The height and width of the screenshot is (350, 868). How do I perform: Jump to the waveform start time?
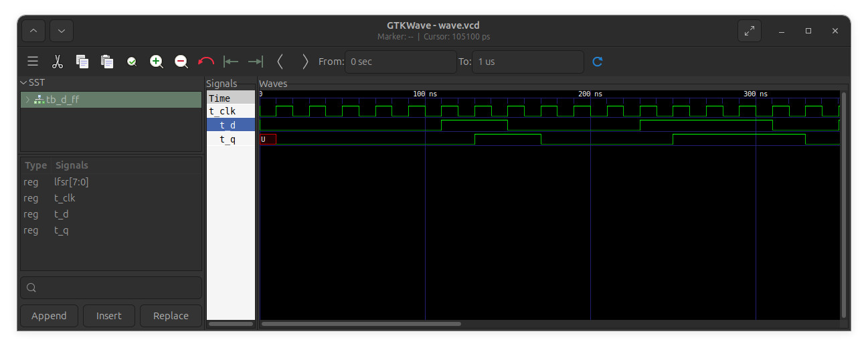(x=231, y=62)
